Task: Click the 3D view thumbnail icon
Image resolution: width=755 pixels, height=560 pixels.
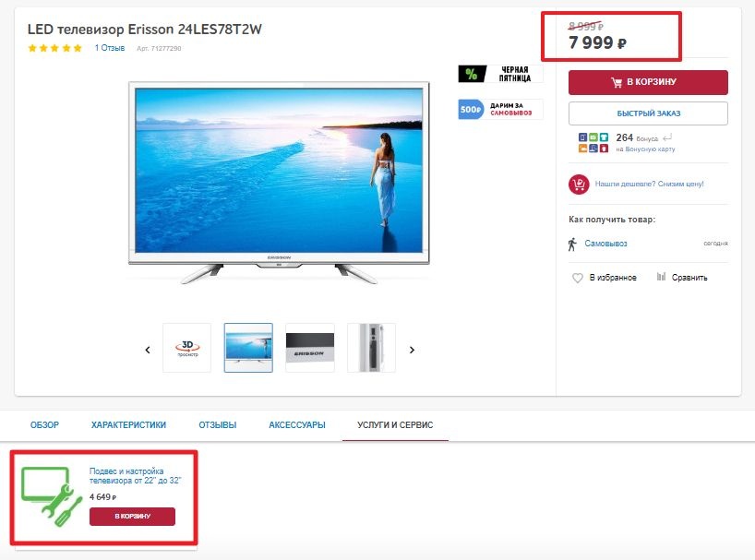Action: click(x=187, y=348)
